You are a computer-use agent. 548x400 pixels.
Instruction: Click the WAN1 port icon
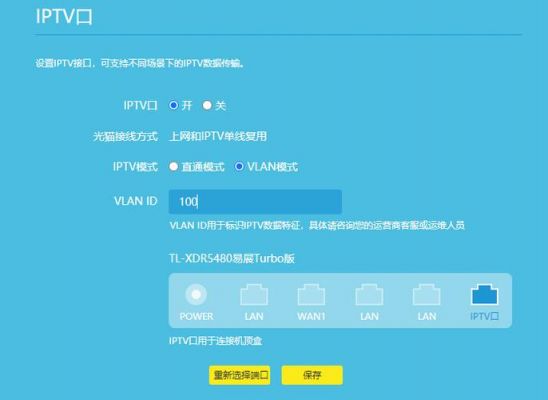311,295
